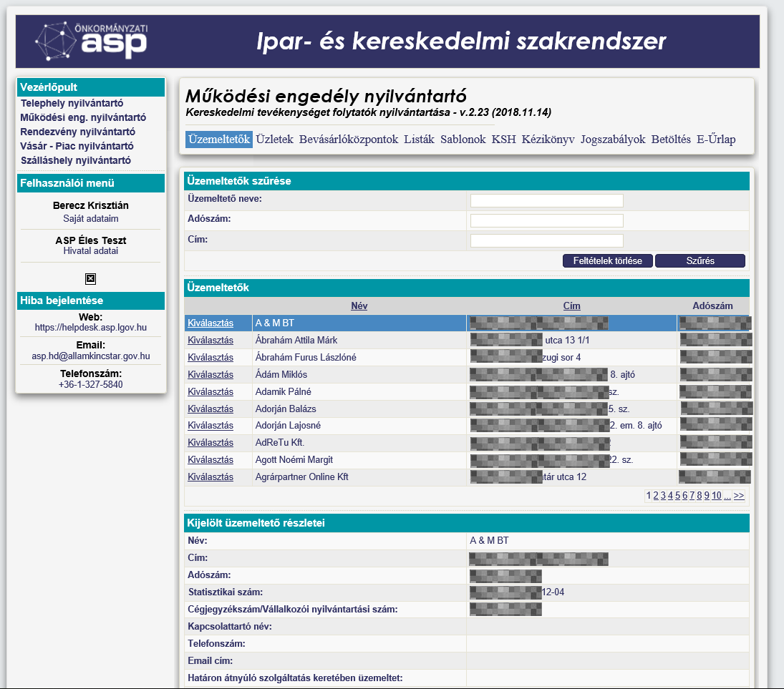The width and height of the screenshot is (784, 689).
Task: Focus the Adószám filter input field
Action: (546, 220)
